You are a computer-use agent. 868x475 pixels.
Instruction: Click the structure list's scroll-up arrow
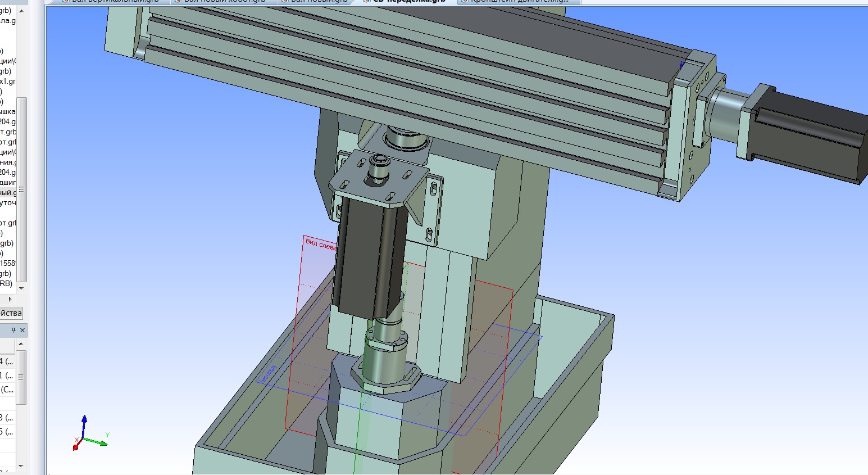[x=22, y=10]
